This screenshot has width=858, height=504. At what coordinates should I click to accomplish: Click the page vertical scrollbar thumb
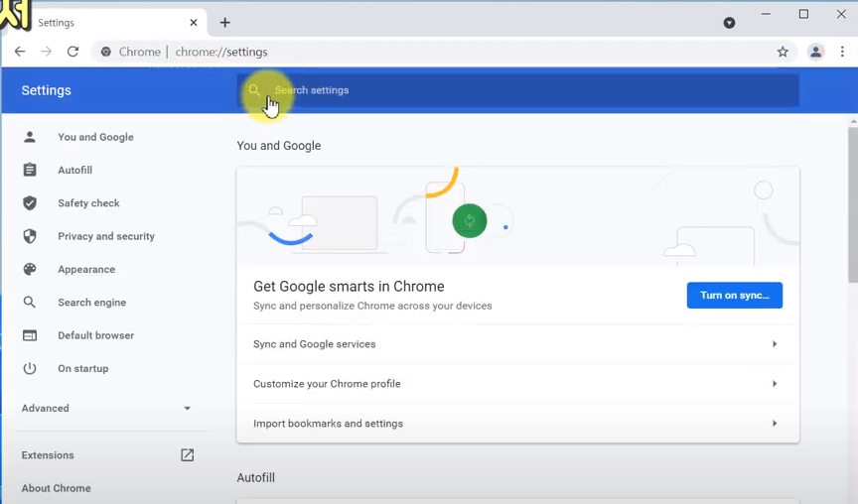coord(852,205)
